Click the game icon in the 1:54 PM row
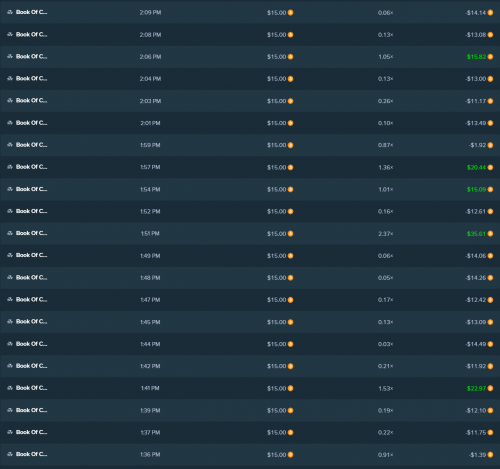Image resolution: width=500 pixels, height=469 pixels. 10,189
